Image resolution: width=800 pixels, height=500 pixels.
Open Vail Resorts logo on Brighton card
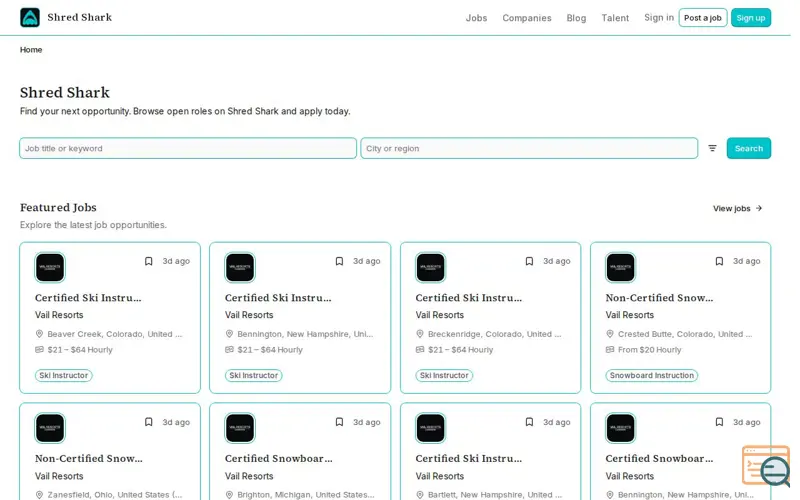coord(240,428)
